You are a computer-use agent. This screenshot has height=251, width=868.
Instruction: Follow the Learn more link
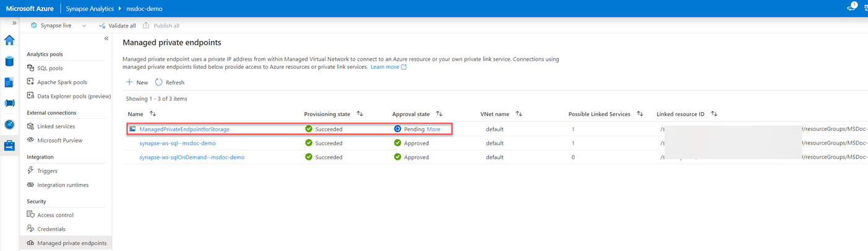coord(389,66)
